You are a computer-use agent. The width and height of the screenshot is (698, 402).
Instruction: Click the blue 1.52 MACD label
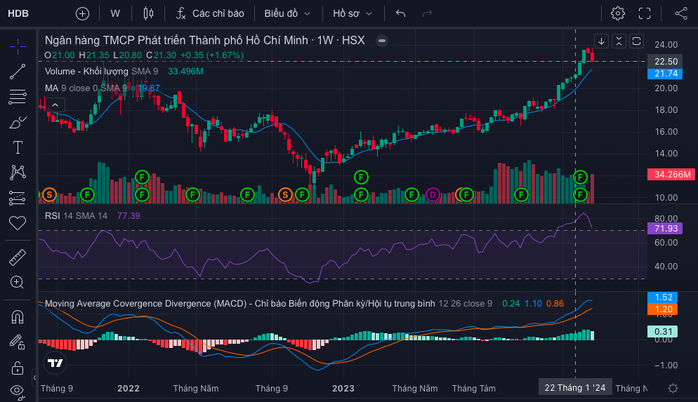[x=662, y=297]
